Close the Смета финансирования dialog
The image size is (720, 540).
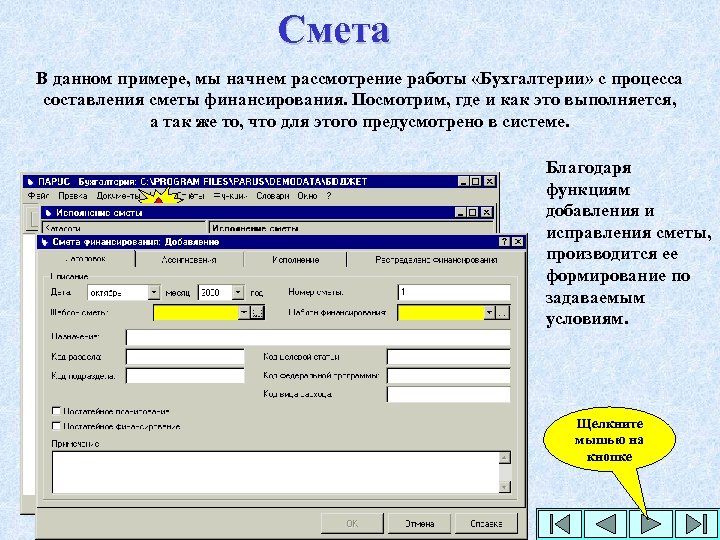click(x=518, y=242)
